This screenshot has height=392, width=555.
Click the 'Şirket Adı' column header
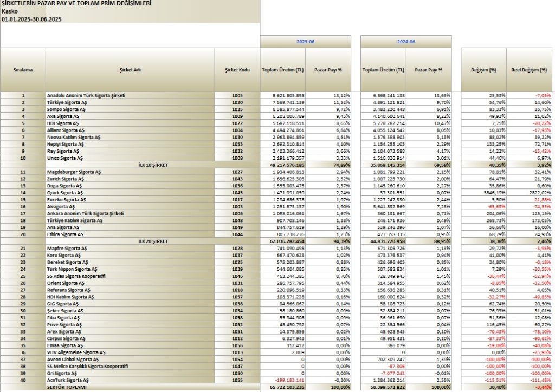point(130,70)
